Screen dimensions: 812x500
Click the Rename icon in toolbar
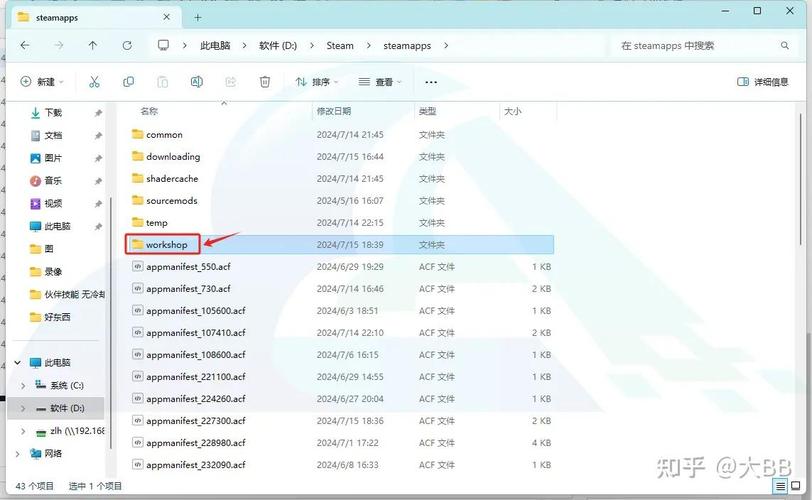[x=197, y=82]
